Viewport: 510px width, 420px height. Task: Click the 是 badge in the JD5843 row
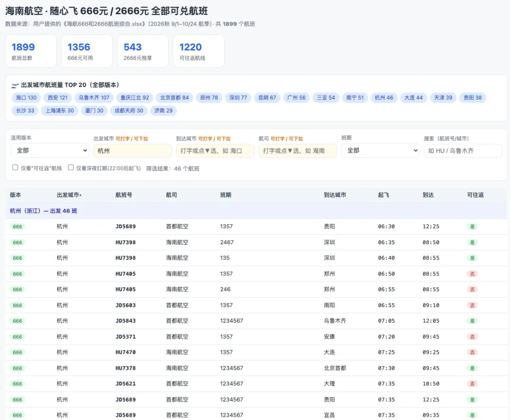click(472, 321)
